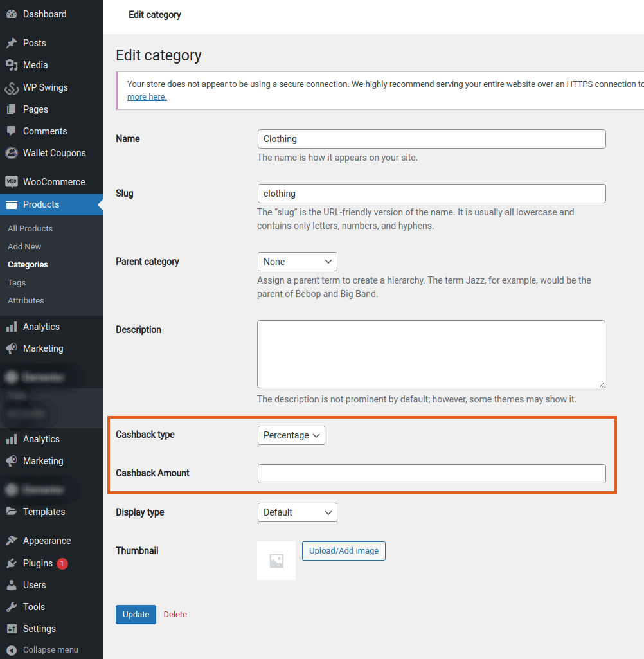Click the 'Display type' field label
This screenshot has width=644, height=659.
tap(140, 512)
